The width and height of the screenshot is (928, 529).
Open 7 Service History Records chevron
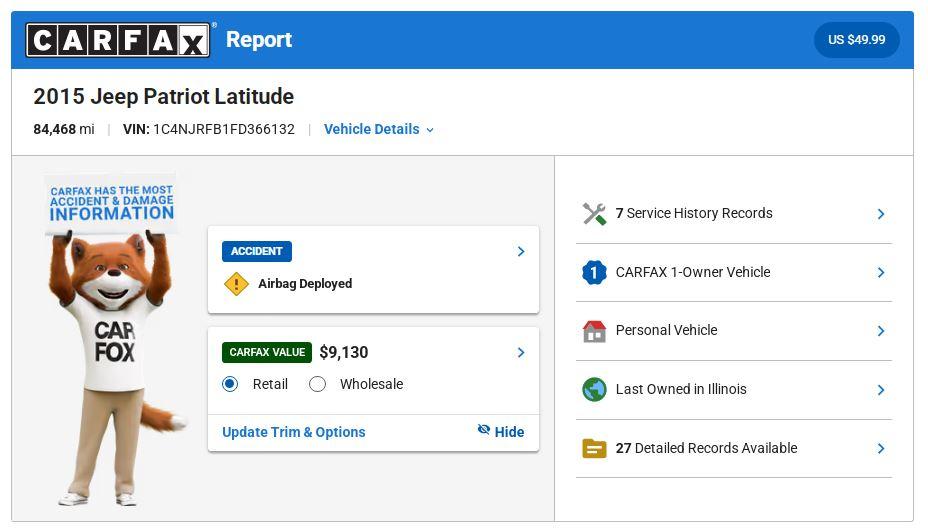[x=881, y=214]
